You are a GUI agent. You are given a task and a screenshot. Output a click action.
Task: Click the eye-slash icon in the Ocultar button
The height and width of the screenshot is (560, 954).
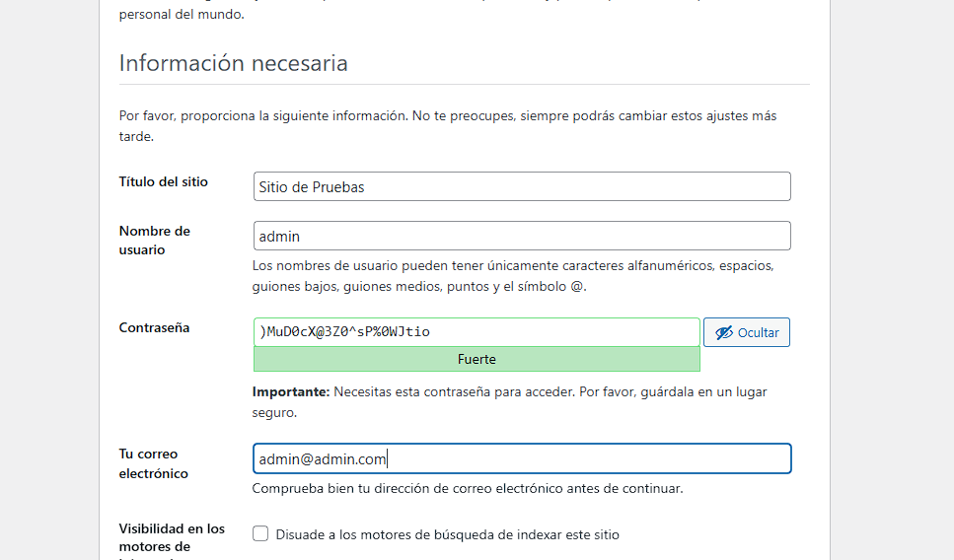point(724,332)
